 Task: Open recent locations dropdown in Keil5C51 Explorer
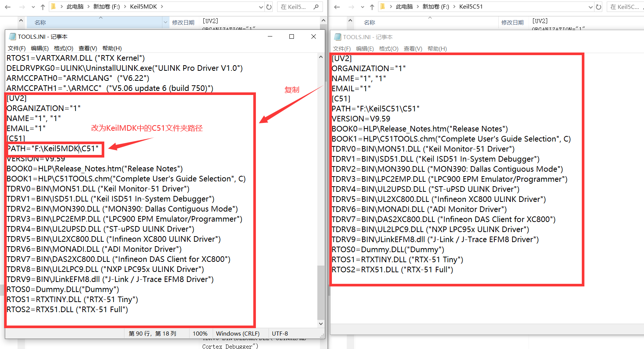tap(362, 7)
